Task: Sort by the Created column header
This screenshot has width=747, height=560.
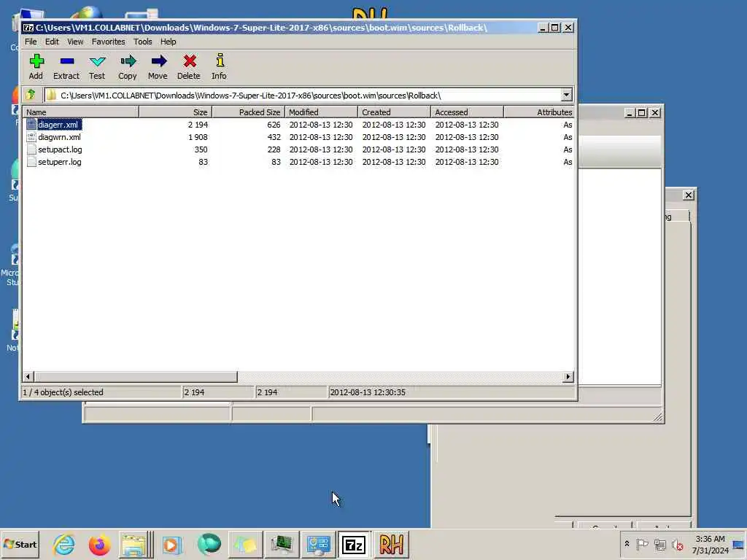Action: [394, 112]
